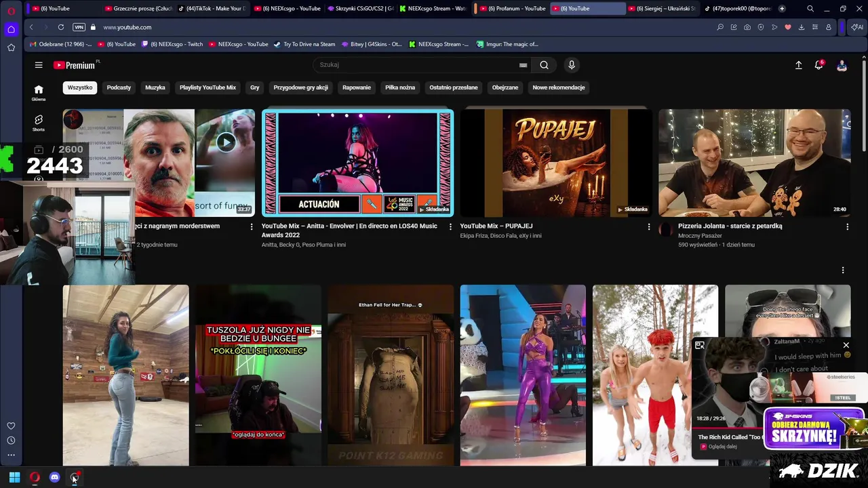This screenshot has width=868, height=488.
Task: Select the Muzyka filter chip
Action: tap(155, 87)
